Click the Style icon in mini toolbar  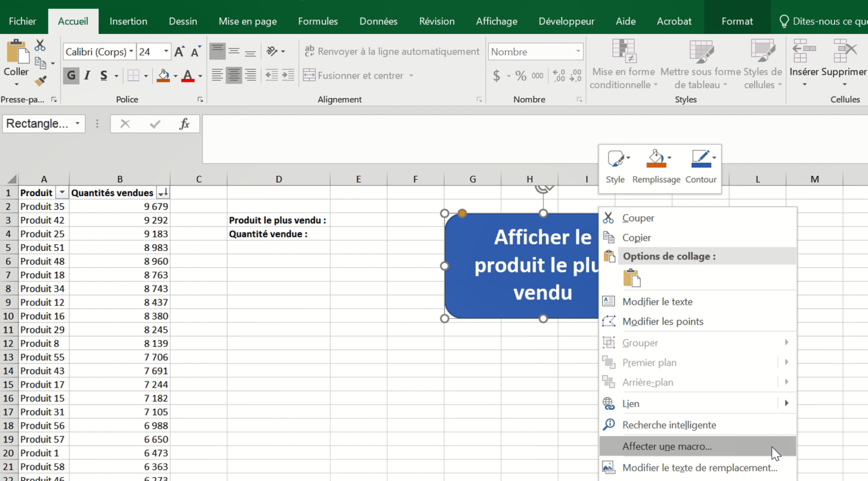(615, 166)
